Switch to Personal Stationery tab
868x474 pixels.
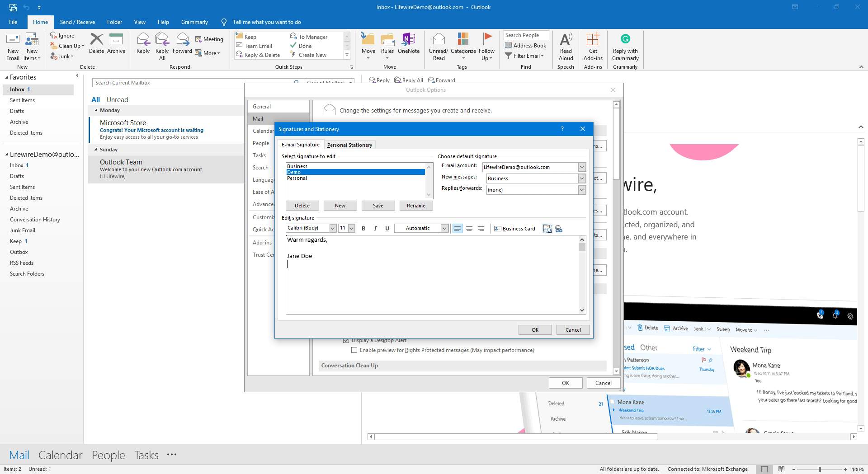coord(349,145)
